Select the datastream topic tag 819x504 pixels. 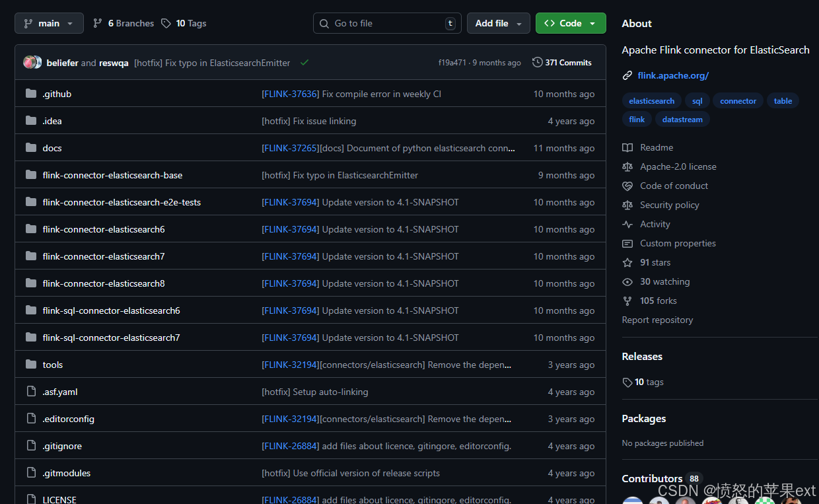pyautogui.click(x=682, y=120)
